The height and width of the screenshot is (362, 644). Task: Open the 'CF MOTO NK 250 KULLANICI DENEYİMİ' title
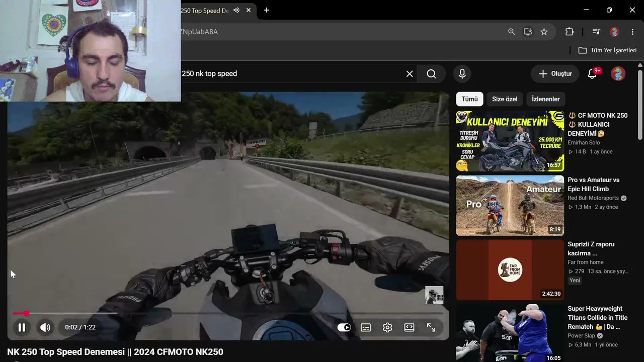point(598,124)
